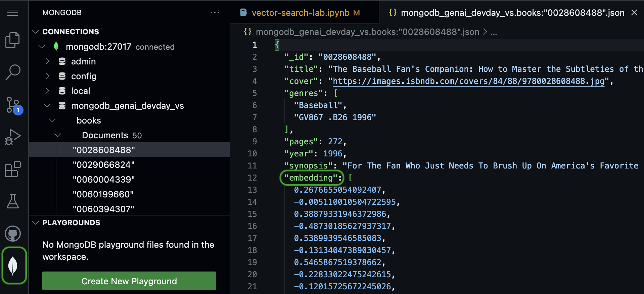Image resolution: width=644 pixels, height=294 pixels.
Task: Click embedding value 0.5389939546585083
Action: (x=337, y=238)
